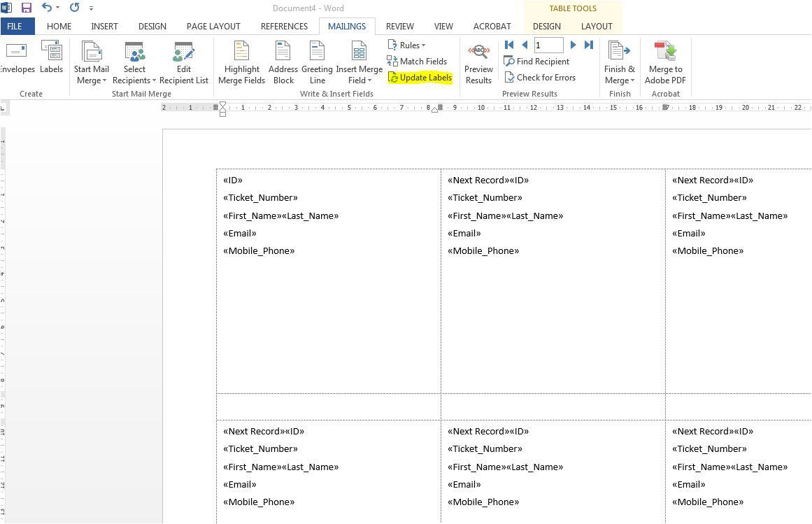
Task: Toggle Preview Results on
Action: 478,62
